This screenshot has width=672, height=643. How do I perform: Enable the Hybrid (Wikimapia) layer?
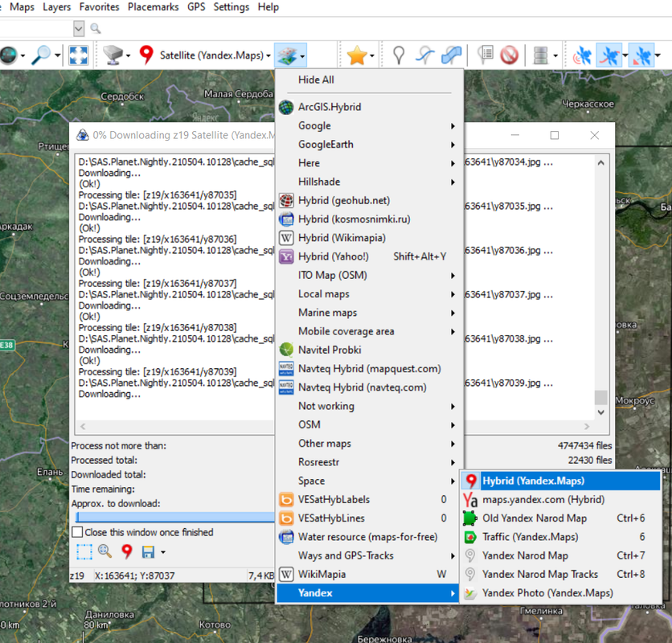point(369,237)
